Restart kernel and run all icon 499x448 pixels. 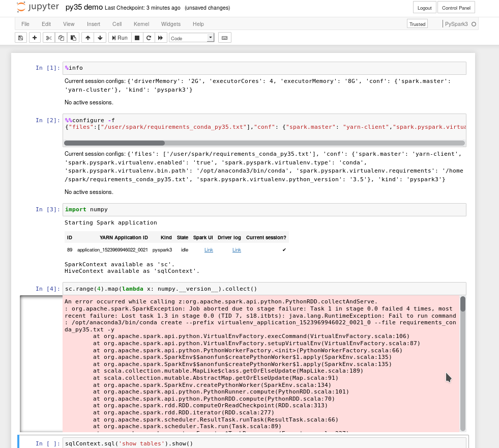click(160, 38)
